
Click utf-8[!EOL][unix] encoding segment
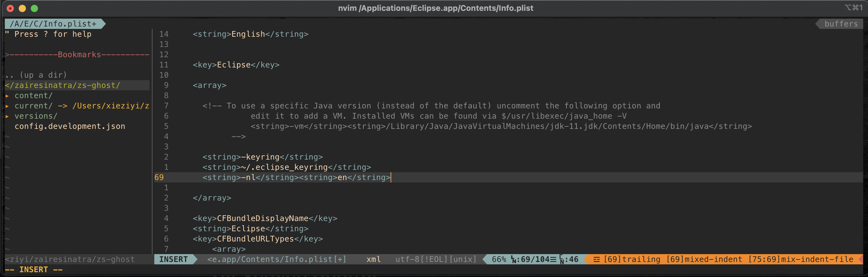436,259
